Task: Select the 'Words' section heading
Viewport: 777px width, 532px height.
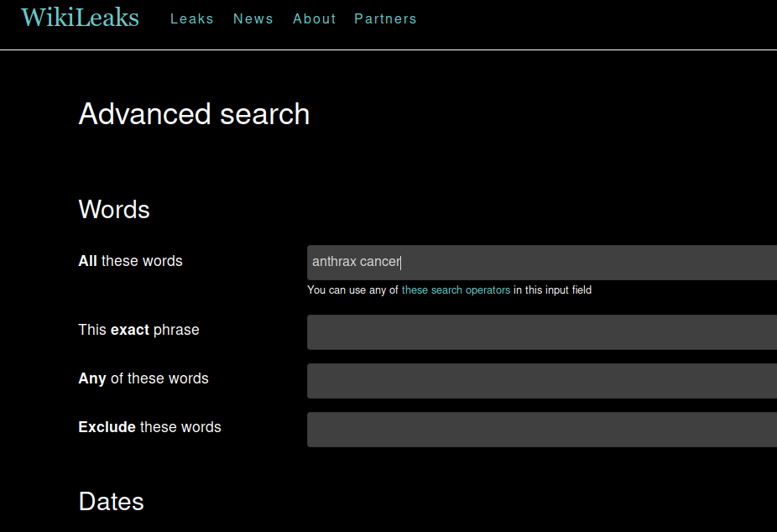Action: pyautogui.click(x=114, y=209)
